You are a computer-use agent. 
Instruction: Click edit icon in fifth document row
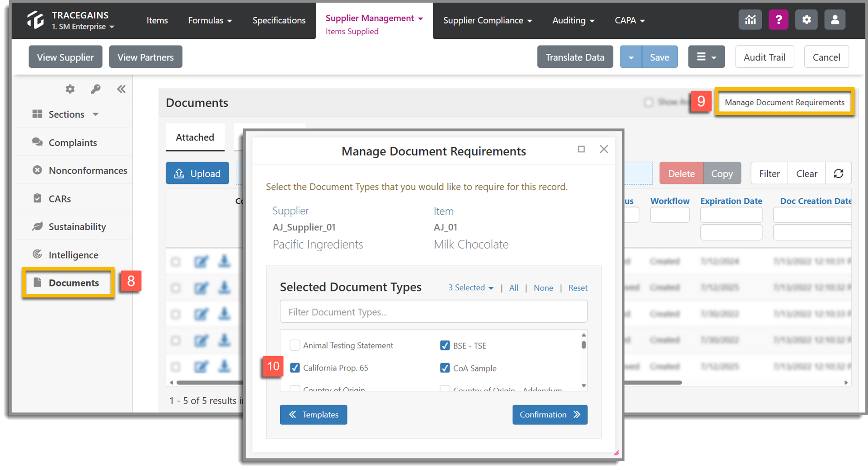201,367
